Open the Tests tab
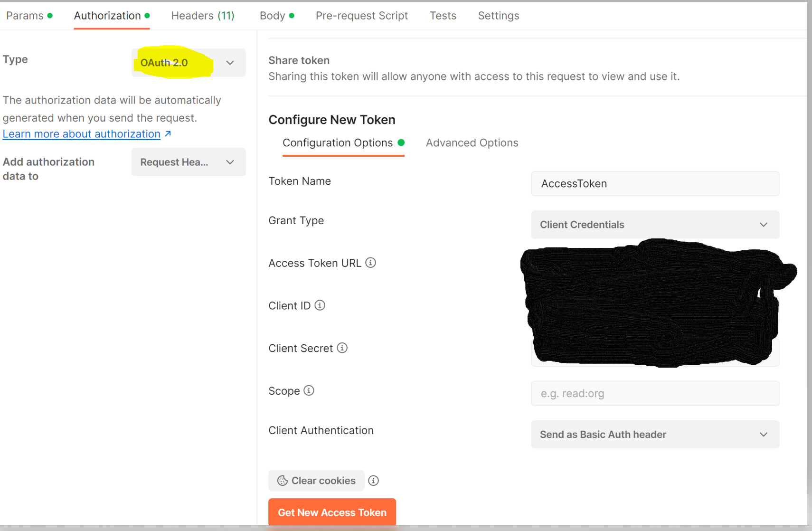Viewport: 812px width, 531px height. 443,15
